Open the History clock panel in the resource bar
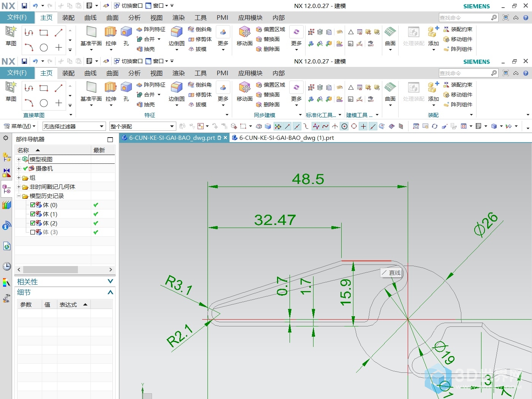 click(x=7, y=266)
